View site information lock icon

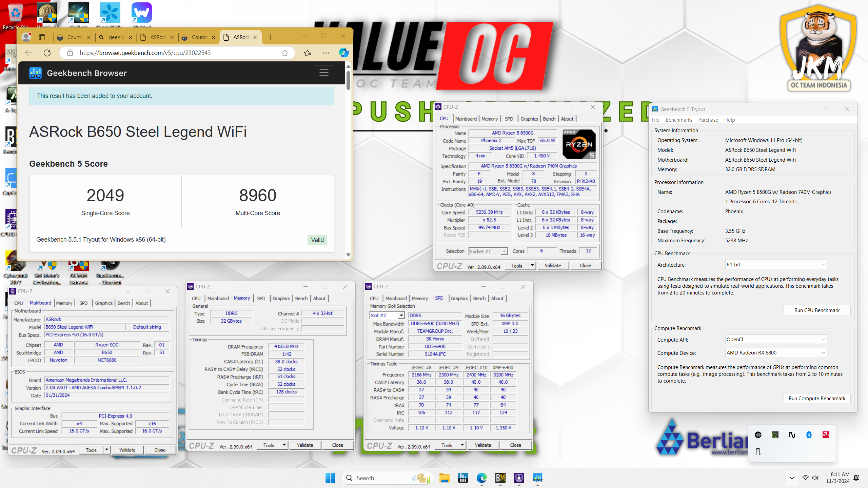(70, 53)
